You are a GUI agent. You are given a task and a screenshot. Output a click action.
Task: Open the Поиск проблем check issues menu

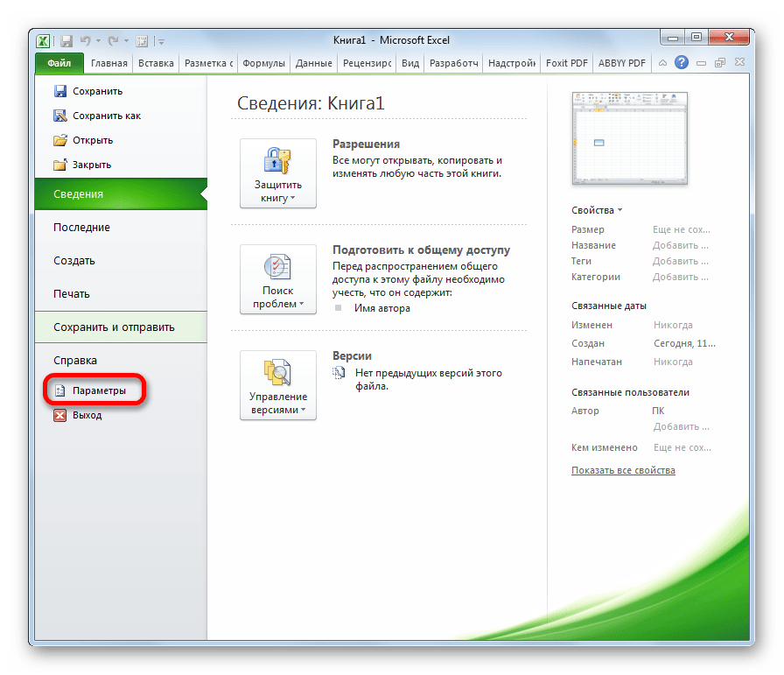[x=278, y=279]
